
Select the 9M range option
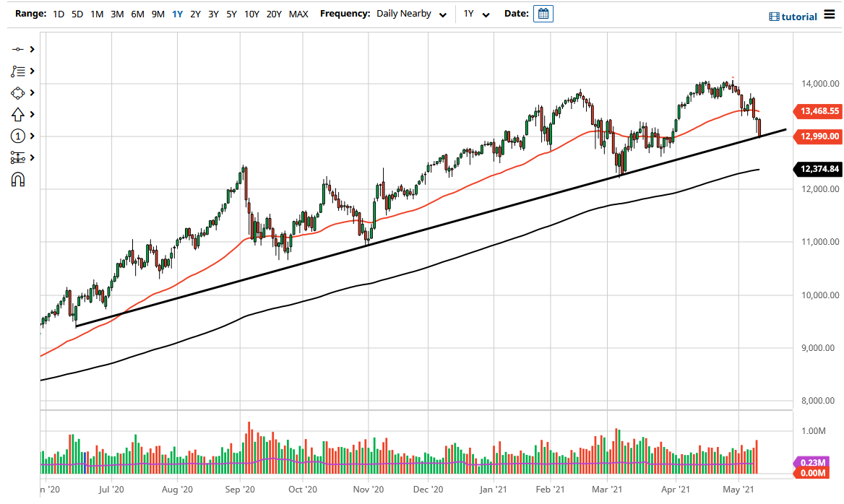tap(158, 14)
